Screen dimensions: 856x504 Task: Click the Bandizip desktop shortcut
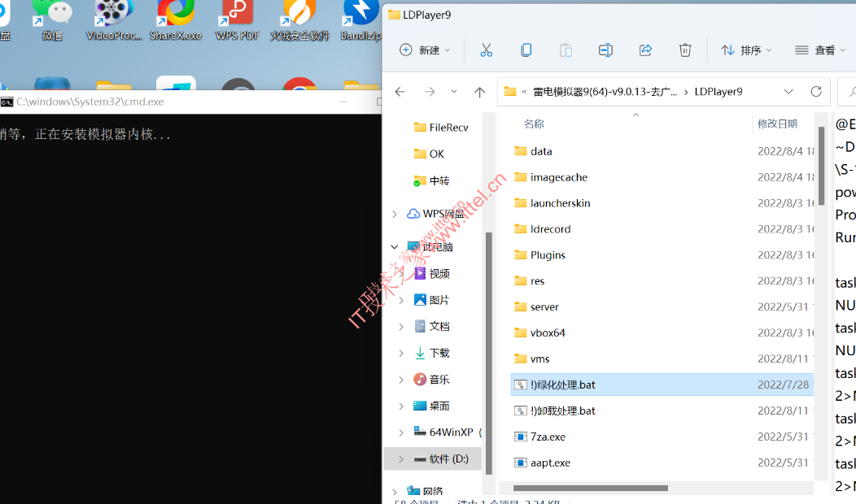click(x=360, y=20)
